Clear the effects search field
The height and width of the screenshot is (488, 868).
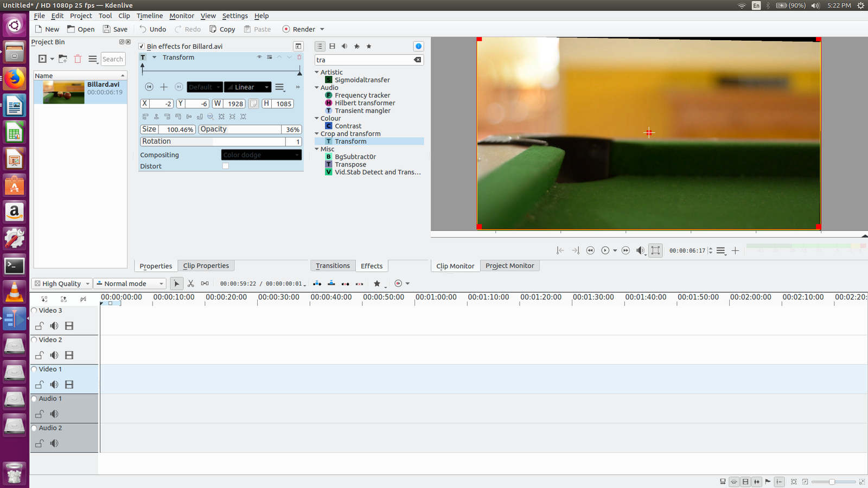[417, 60]
